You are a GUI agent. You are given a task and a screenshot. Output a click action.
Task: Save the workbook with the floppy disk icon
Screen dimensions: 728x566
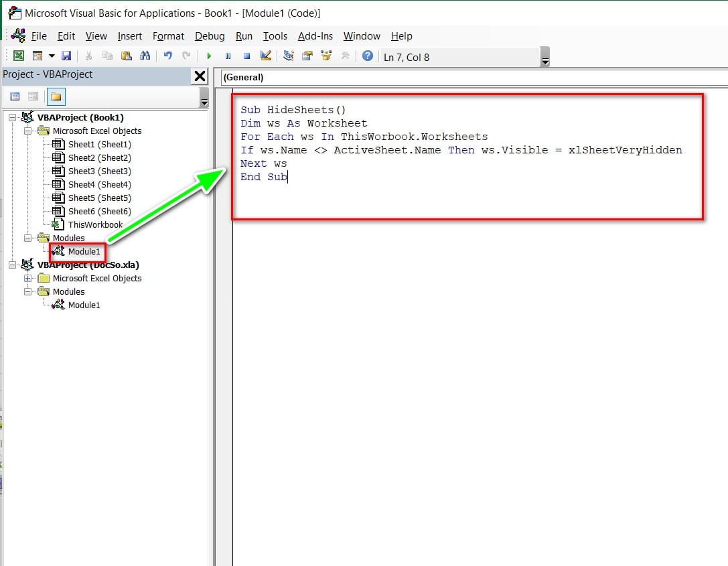pos(66,56)
